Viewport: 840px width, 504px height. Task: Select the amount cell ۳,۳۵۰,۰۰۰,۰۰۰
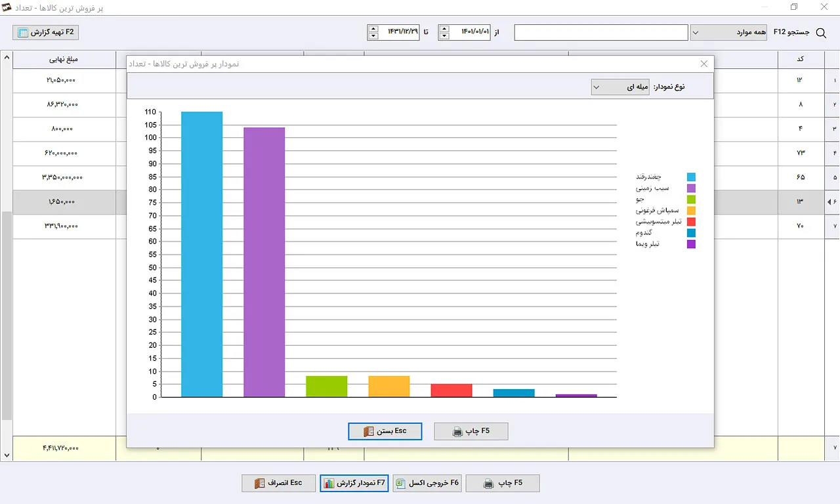coord(64,177)
